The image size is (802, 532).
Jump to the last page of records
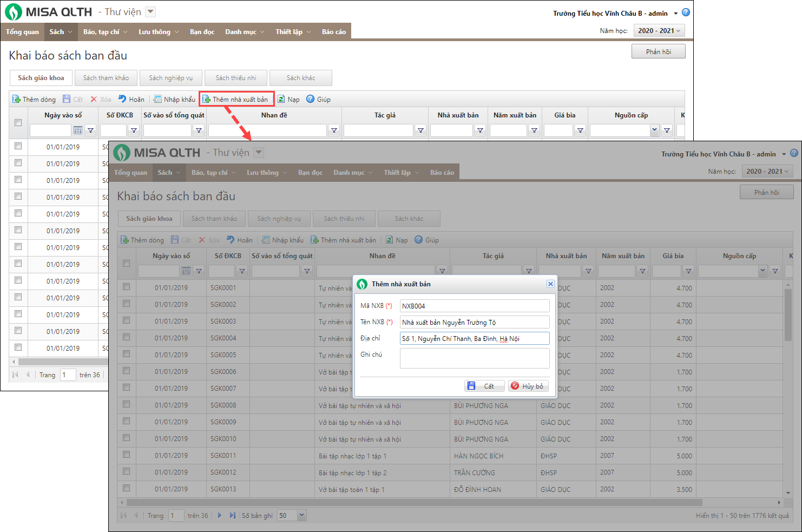(x=232, y=515)
